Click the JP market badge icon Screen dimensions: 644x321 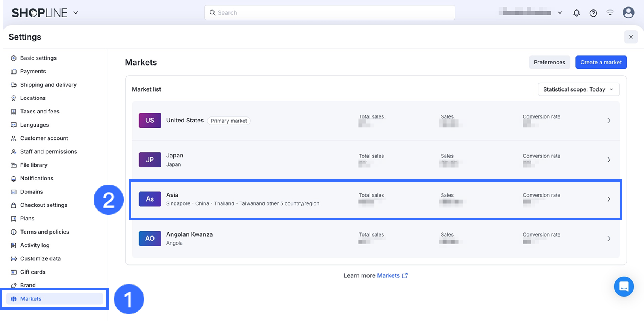150,160
